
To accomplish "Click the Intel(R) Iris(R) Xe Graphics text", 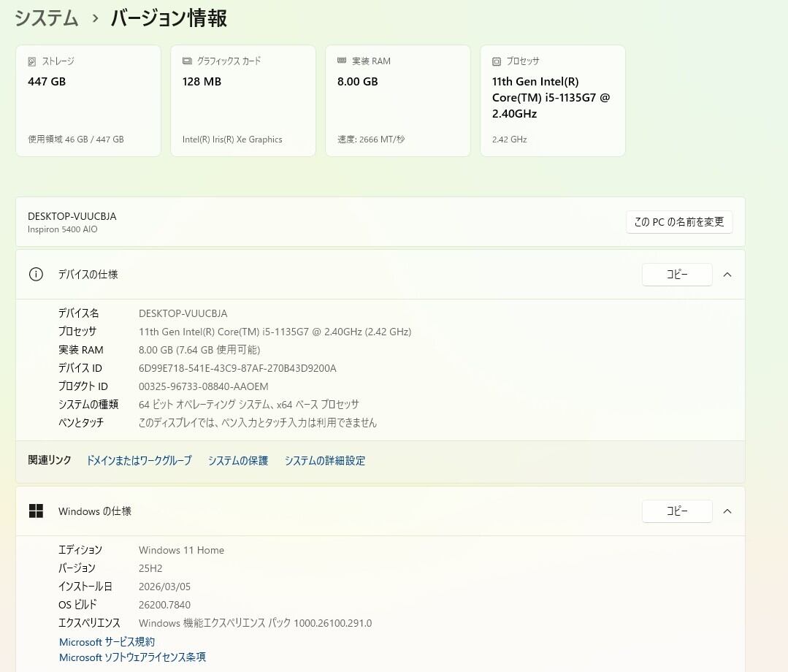I will click(232, 140).
